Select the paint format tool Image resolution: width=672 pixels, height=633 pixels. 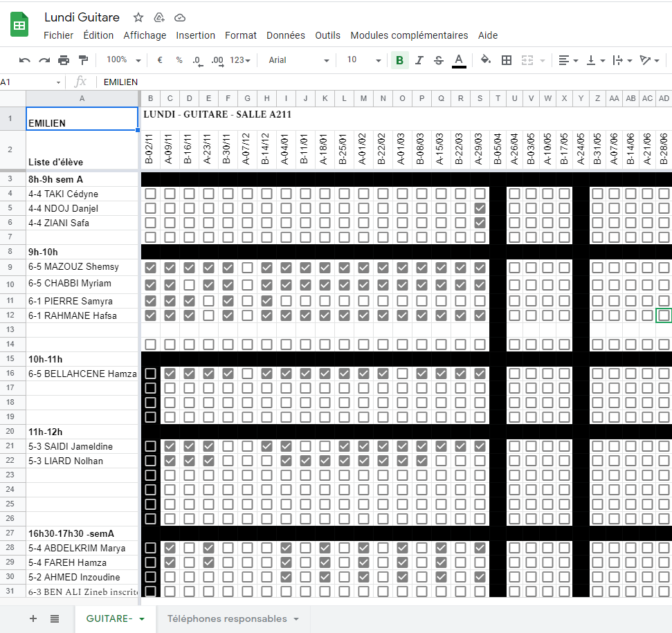point(83,60)
